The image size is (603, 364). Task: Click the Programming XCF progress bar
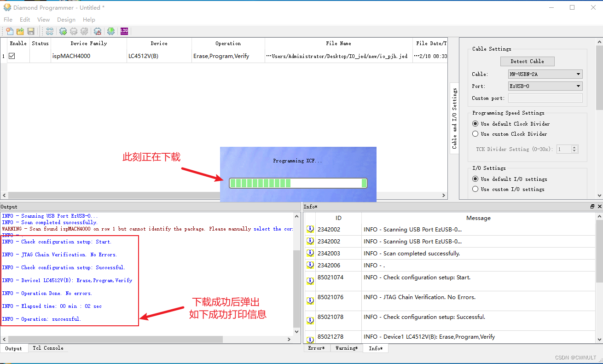tap(298, 183)
